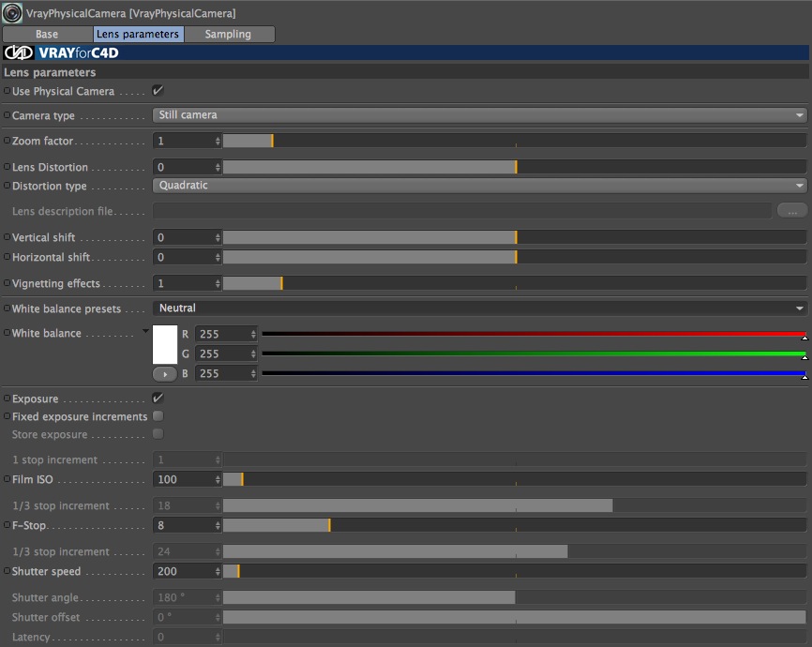Click the color picker arrow button under swatch
Image resolution: width=812 pixels, height=647 pixels.
(x=165, y=373)
